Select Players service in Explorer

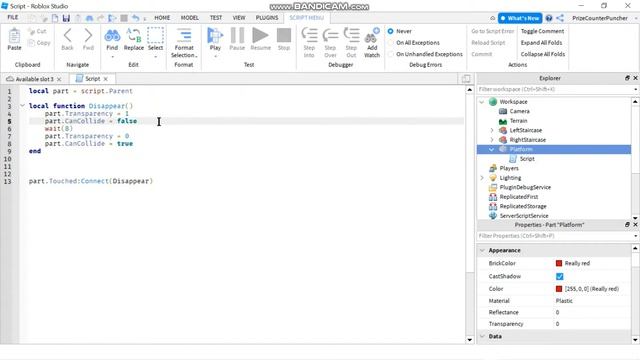click(509, 168)
